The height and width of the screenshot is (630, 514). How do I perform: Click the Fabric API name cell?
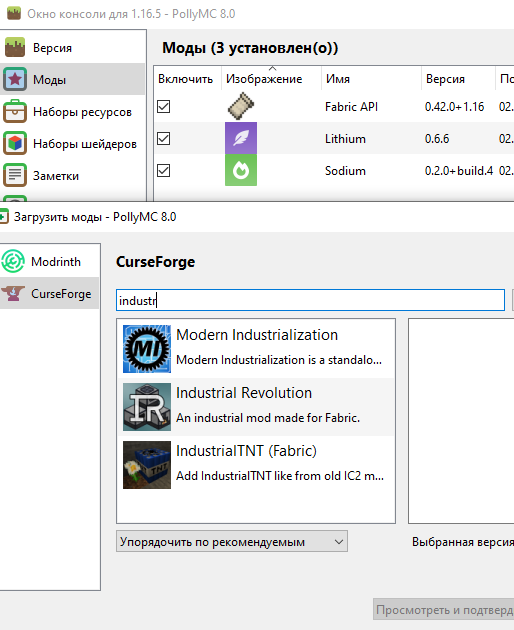click(351, 106)
